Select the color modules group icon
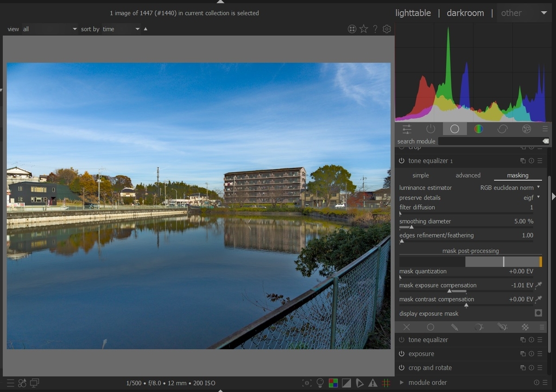Viewport: 556px width, 392px height. (479, 129)
